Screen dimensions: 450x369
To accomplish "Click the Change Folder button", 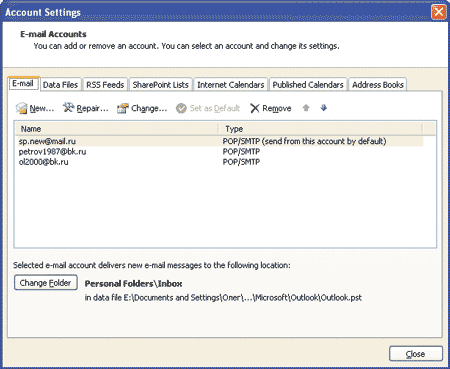I will (46, 283).
